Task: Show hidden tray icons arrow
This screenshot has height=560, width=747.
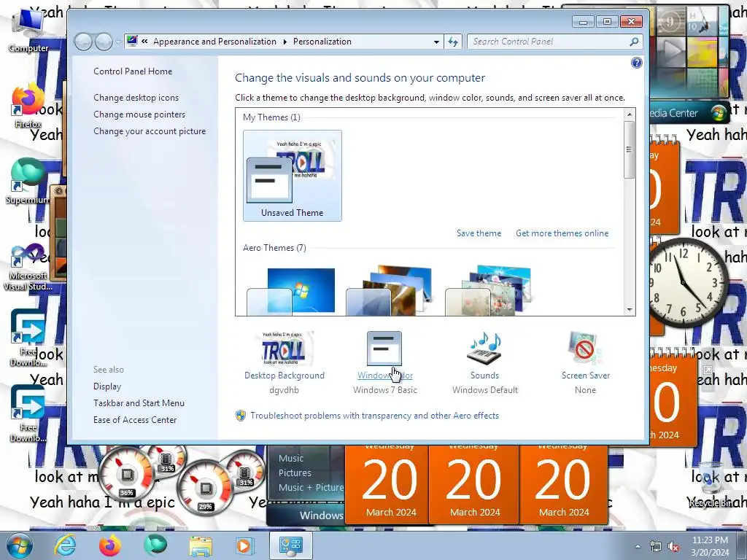Action: pos(638,546)
